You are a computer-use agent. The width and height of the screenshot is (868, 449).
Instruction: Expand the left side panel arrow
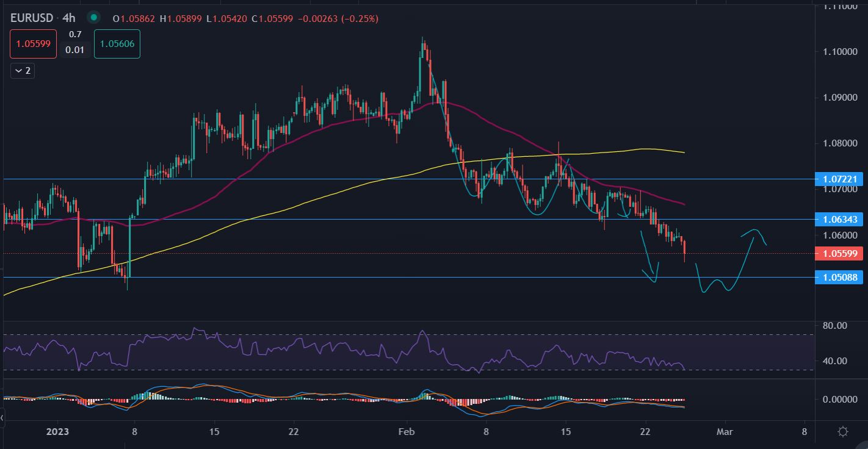(x=2, y=418)
